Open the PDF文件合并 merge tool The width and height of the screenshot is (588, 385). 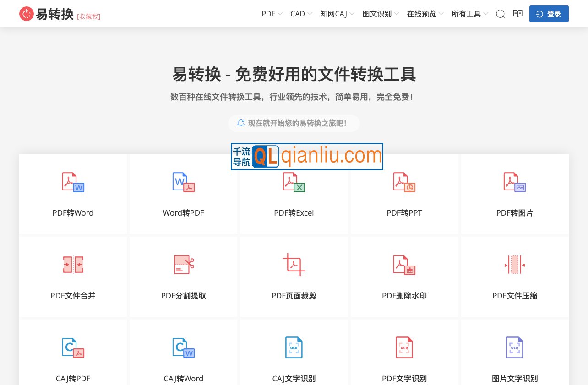[73, 277]
